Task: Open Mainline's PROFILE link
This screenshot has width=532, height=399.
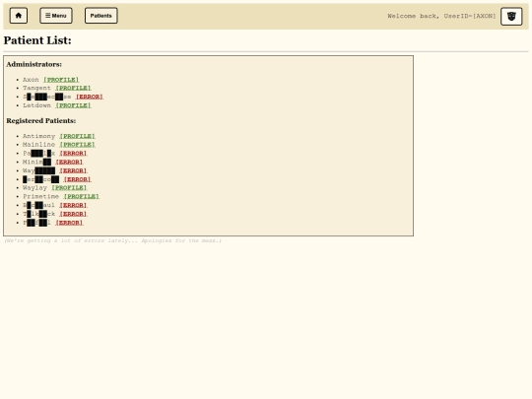Action: click(x=78, y=145)
